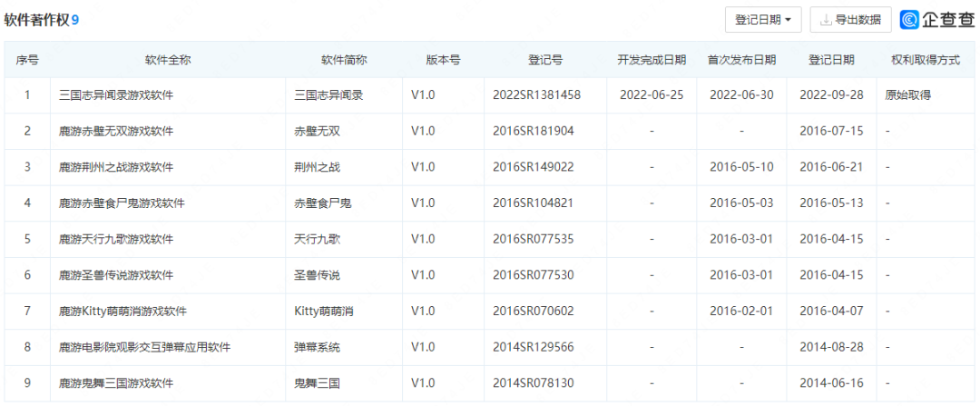
Task: Click short name Kitty萌萌消
Action: pos(324,311)
